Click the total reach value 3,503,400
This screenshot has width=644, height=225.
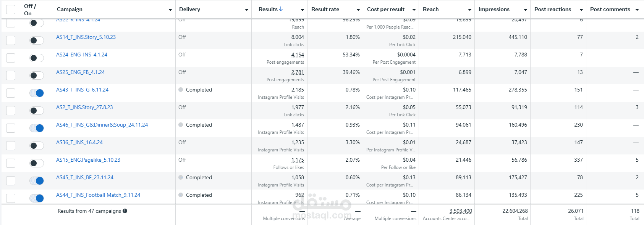[461, 211]
